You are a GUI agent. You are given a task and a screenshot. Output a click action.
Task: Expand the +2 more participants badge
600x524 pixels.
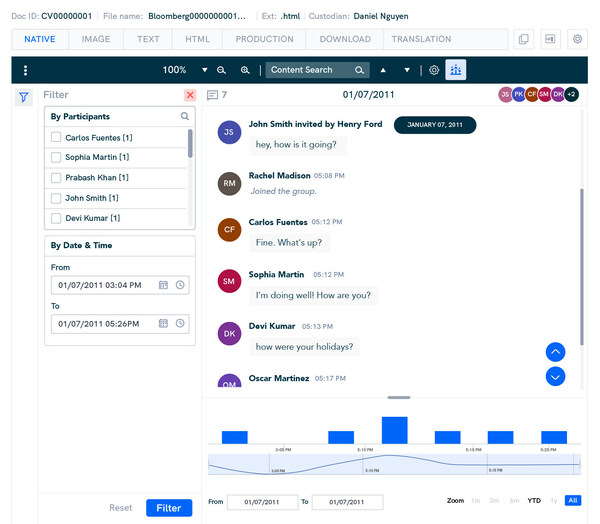(571, 94)
